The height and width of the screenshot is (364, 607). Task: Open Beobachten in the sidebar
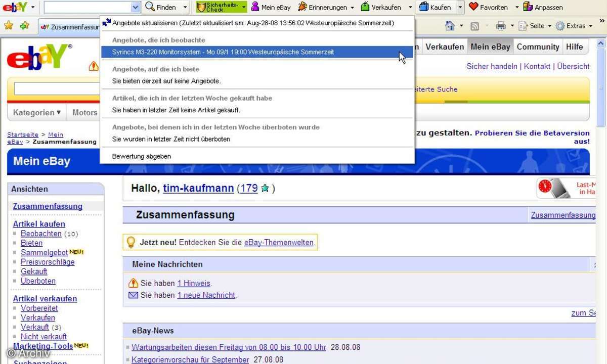pos(41,234)
